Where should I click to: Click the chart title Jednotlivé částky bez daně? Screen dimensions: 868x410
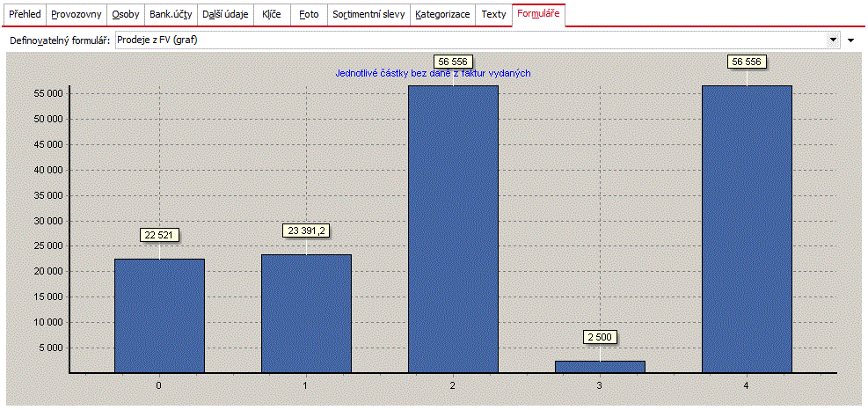pos(434,72)
